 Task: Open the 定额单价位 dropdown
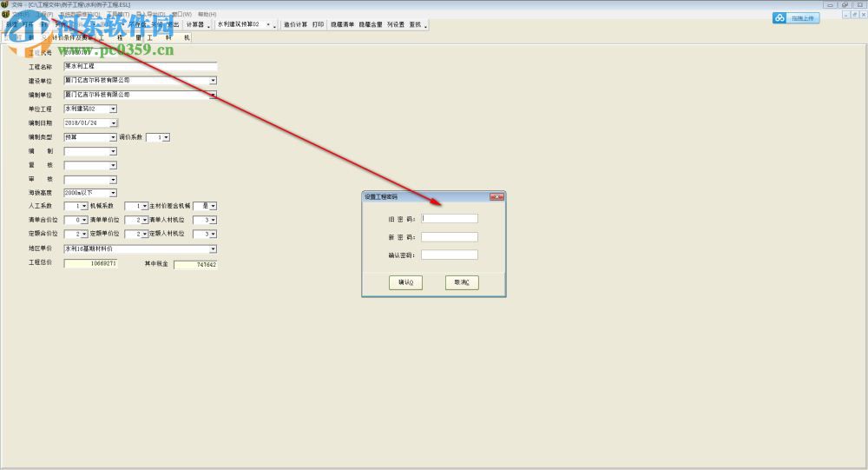click(144, 234)
